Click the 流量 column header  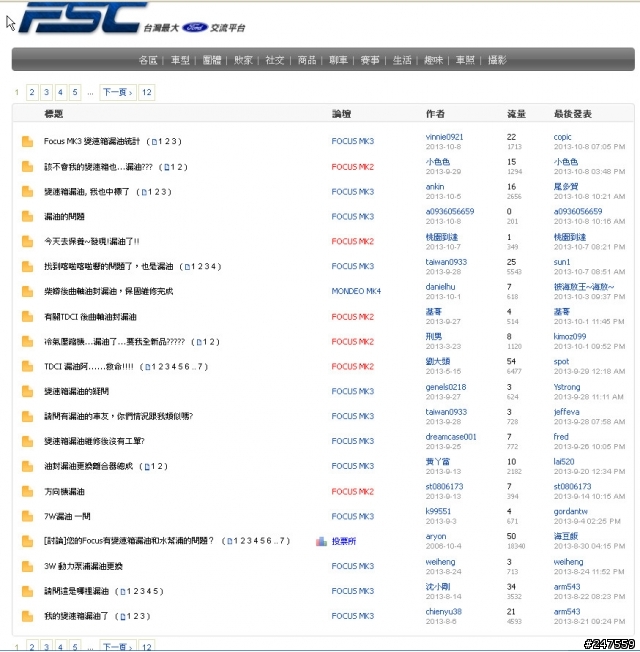516,114
